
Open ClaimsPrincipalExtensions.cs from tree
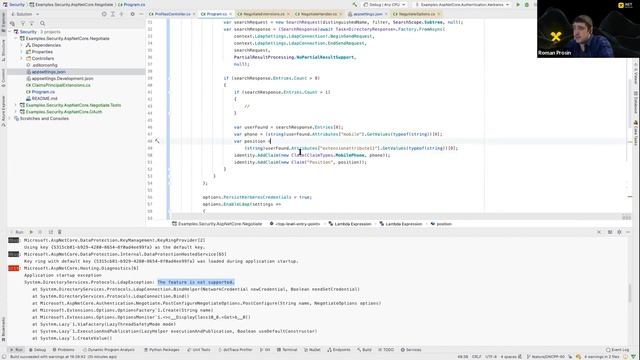tap(58, 85)
